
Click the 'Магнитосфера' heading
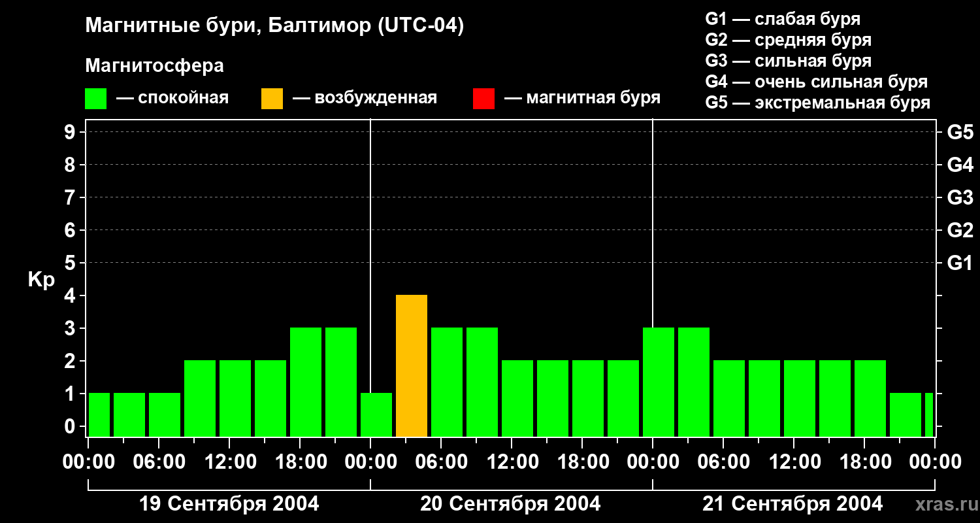154,66
